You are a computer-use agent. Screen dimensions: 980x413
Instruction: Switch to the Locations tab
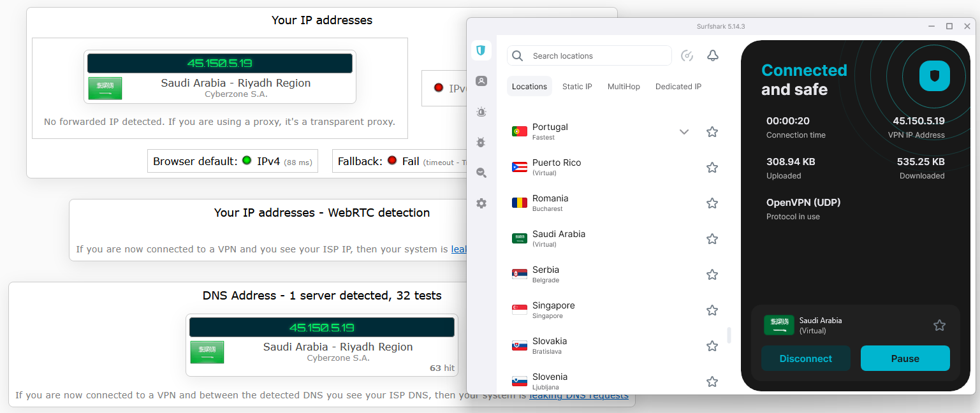[x=529, y=87]
